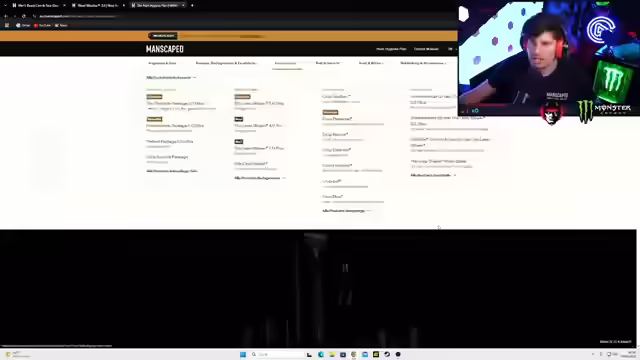The image size is (640, 360).
Task: Open File Explorer from the taskbar
Action: coord(332,354)
